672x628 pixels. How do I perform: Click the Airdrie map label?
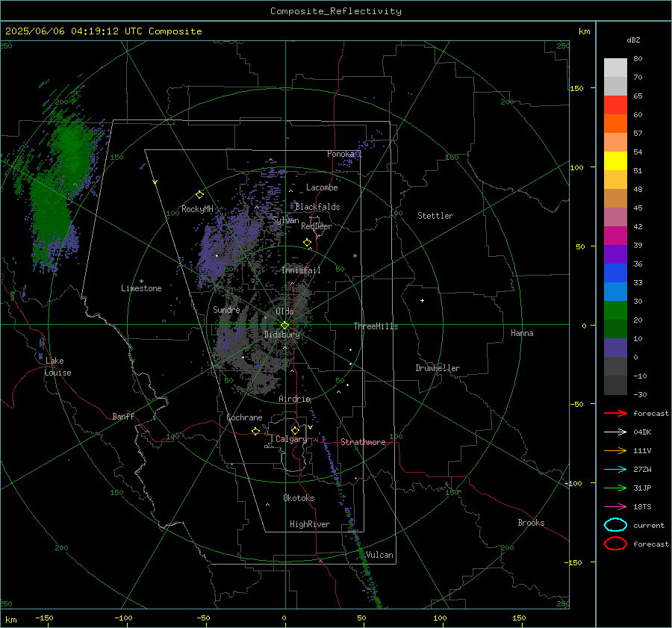click(294, 399)
